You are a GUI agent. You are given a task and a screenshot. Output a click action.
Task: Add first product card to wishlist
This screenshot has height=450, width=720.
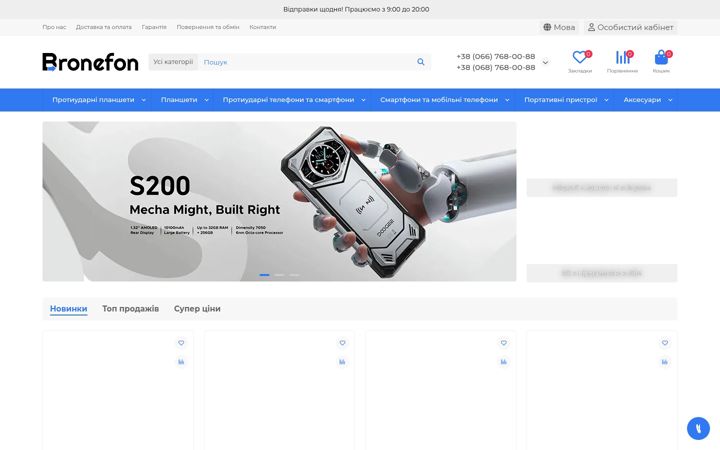click(181, 343)
